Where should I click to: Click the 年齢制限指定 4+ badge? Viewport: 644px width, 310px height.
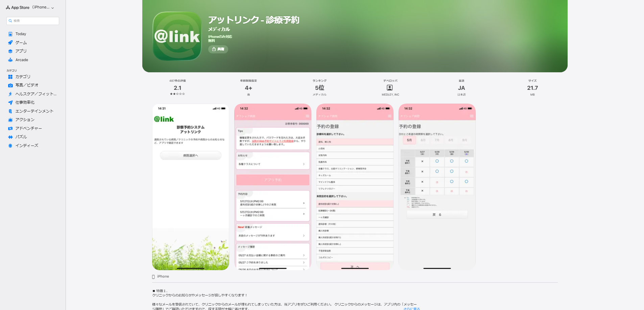point(248,88)
